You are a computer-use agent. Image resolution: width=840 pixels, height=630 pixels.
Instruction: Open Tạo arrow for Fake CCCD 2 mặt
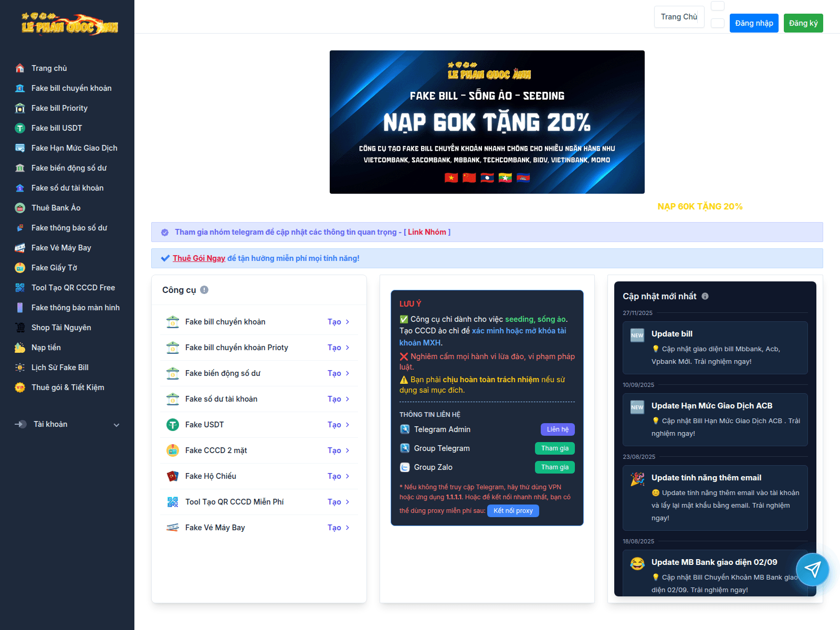[339, 450]
